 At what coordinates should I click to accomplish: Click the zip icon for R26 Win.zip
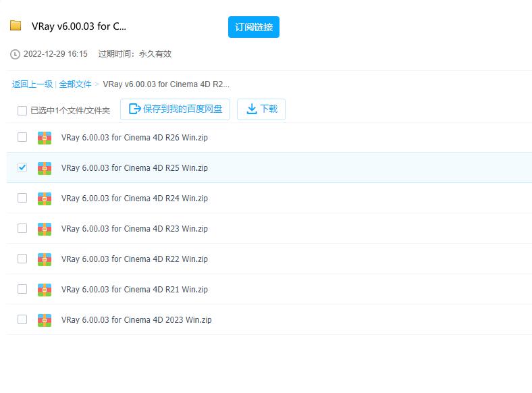click(45, 138)
